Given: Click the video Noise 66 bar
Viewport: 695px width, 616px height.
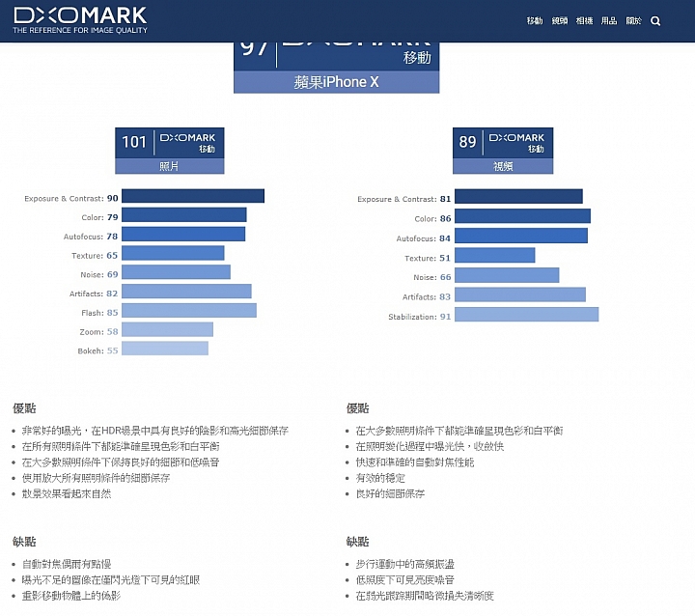Looking at the screenshot, I should [507, 275].
